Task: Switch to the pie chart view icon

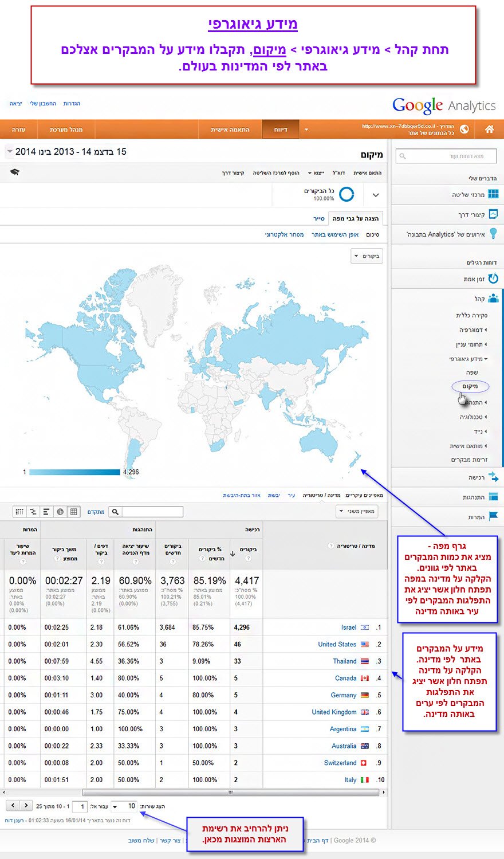Action: click(x=60, y=512)
